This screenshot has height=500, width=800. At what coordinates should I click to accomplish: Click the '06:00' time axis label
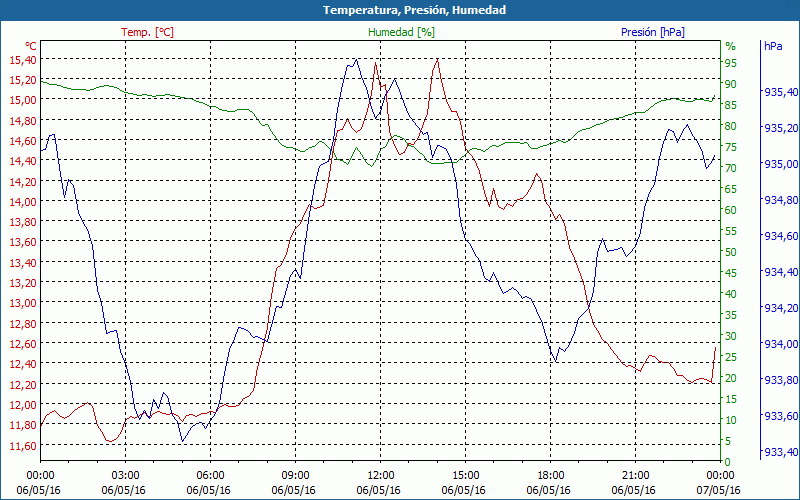210,476
